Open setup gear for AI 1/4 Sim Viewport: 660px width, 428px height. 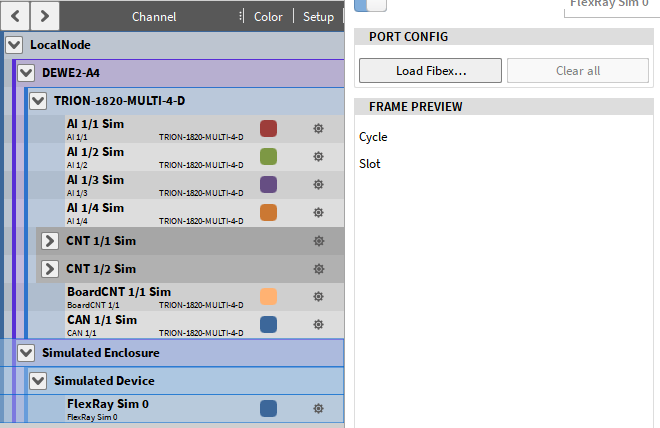(318, 213)
